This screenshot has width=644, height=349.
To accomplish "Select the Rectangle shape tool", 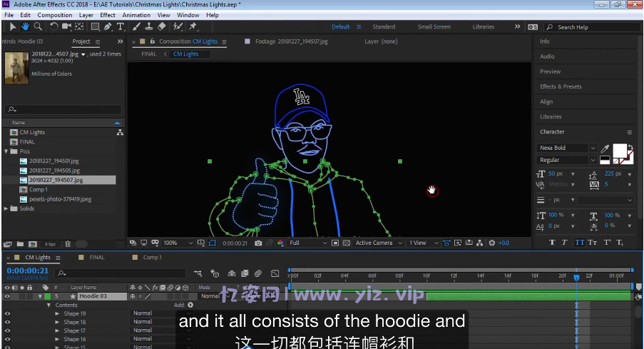I will [x=95, y=26].
